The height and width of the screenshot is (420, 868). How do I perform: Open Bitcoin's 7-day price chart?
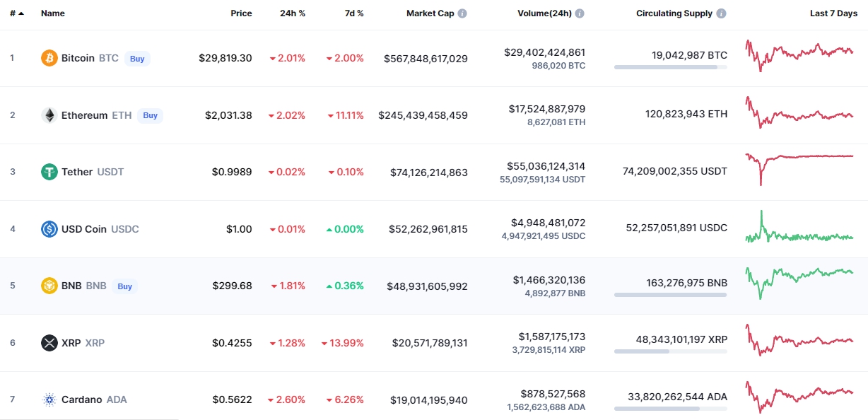(799, 55)
